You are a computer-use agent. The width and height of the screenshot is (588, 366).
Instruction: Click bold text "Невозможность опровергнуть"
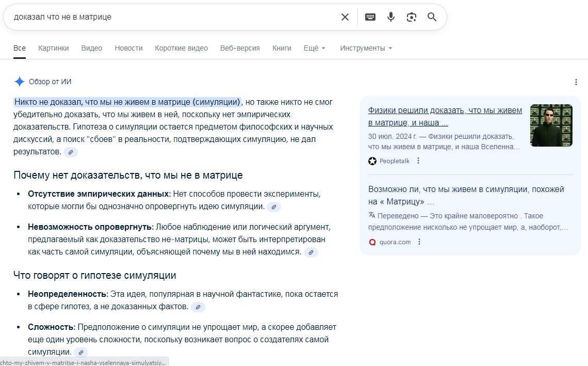90,227
